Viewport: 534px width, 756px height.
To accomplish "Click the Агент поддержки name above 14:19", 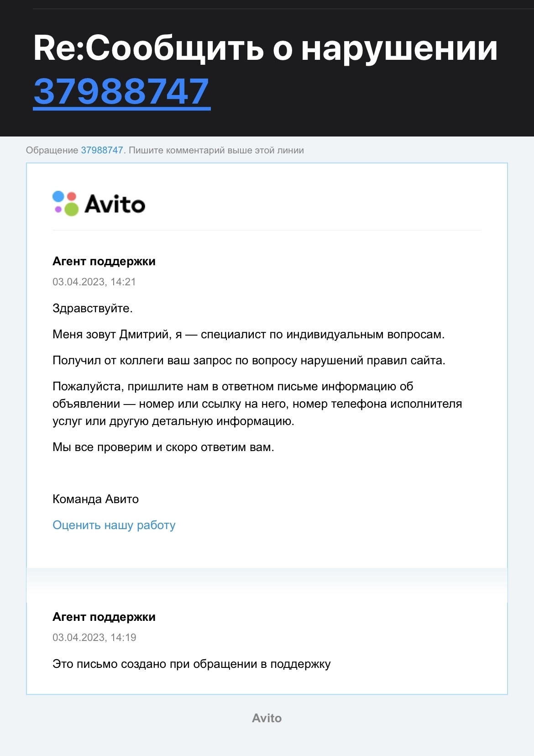I will pos(104,617).
